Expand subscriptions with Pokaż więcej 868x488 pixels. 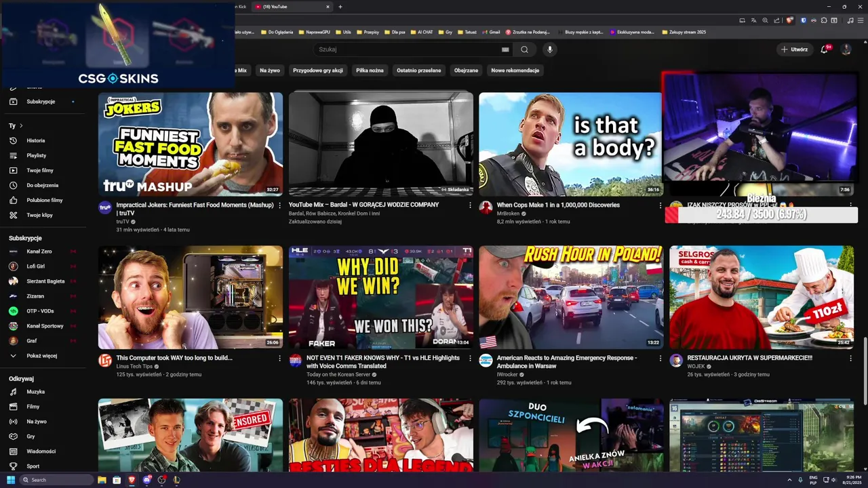41,356
